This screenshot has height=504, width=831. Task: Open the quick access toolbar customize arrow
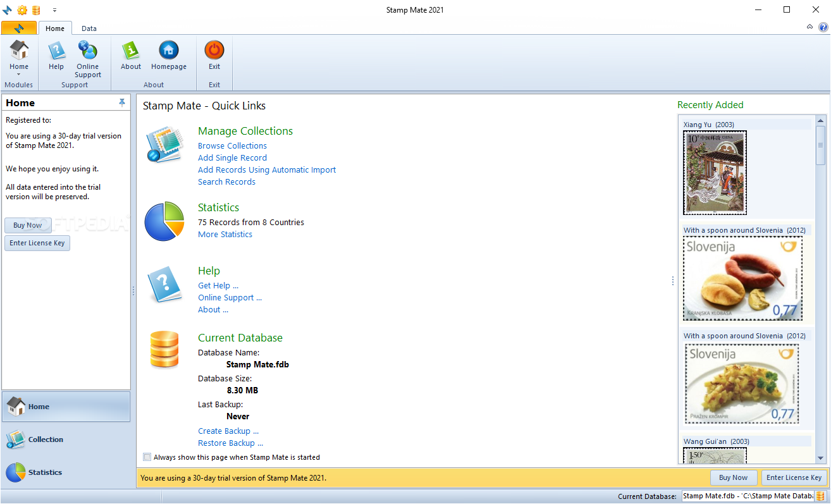pyautogui.click(x=54, y=10)
